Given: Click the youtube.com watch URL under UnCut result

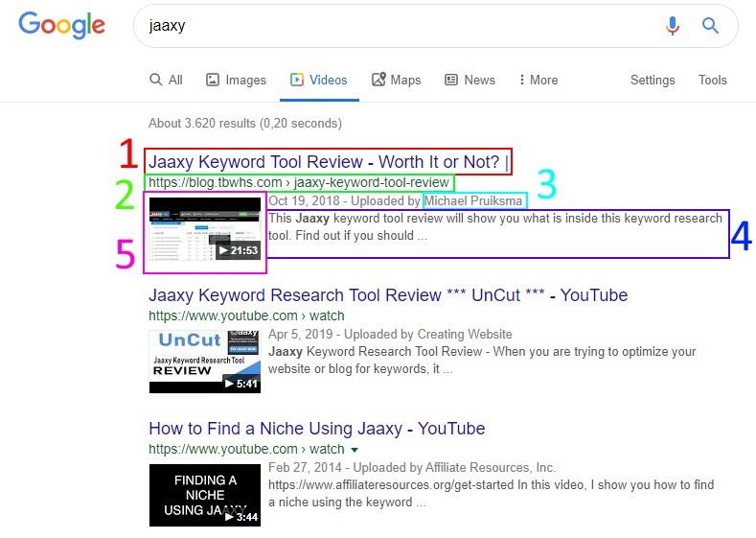Looking at the screenshot, I should click(246, 316).
